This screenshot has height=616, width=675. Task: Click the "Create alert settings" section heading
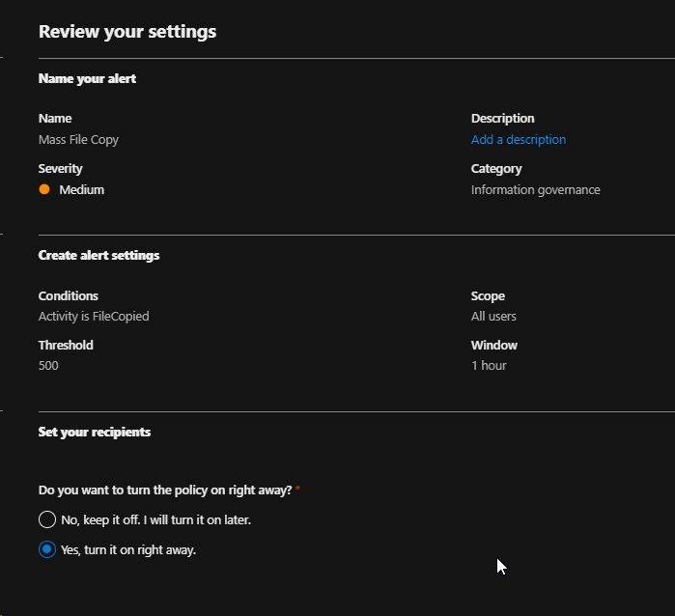coord(99,255)
